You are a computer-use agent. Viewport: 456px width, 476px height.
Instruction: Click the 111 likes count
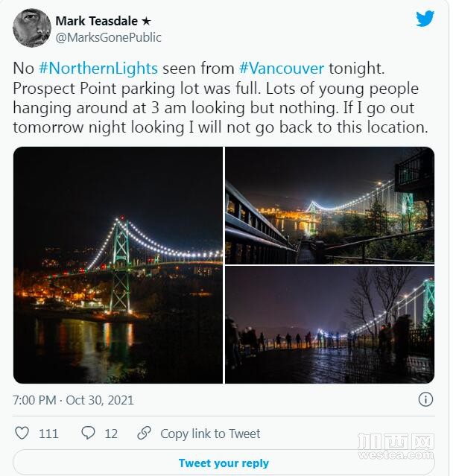pyautogui.click(x=48, y=434)
